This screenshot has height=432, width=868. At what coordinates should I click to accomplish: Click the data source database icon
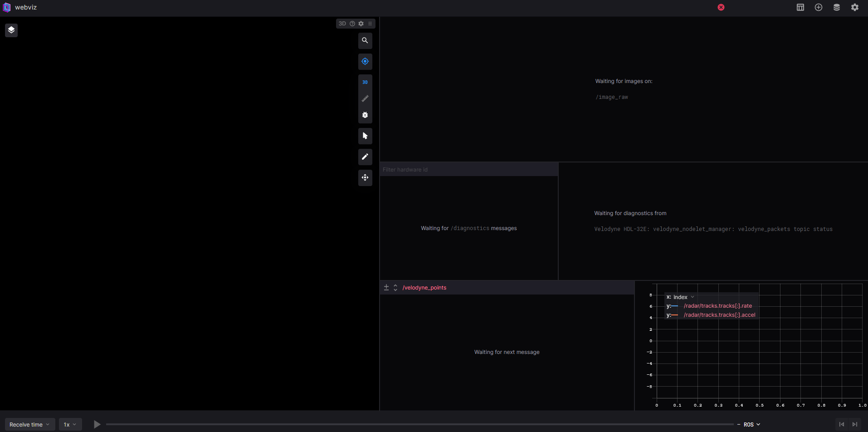(837, 7)
